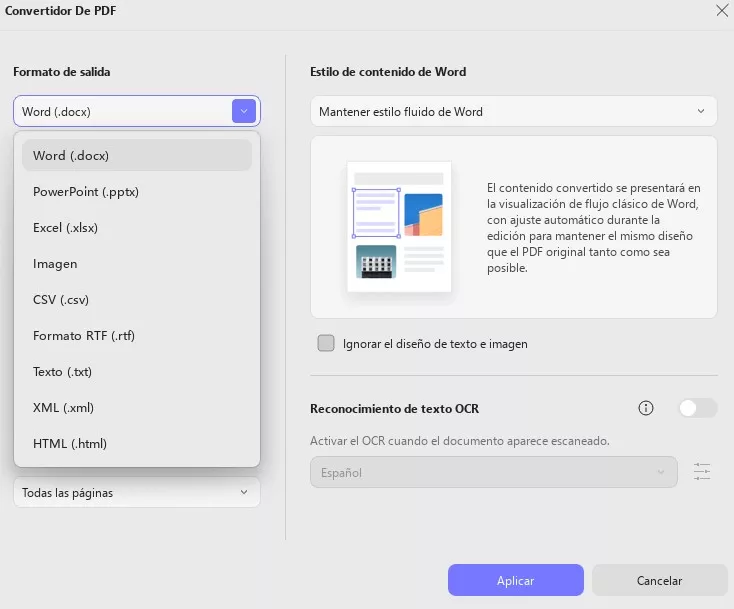
Task: Close the Convertidor De PDF dialog
Action: pyautogui.click(x=722, y=10)
